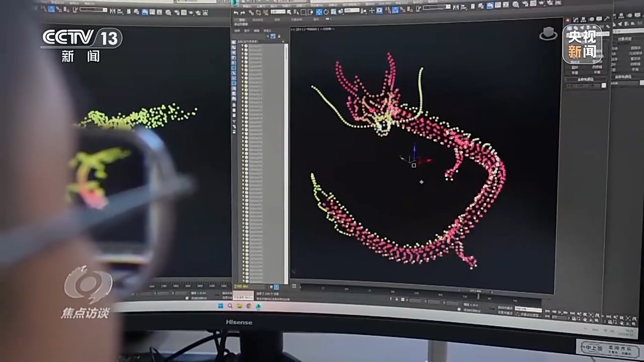Click the taskbar Search icon
The height and width of the screenshot is (362, 644).
[x=230, y=305]
